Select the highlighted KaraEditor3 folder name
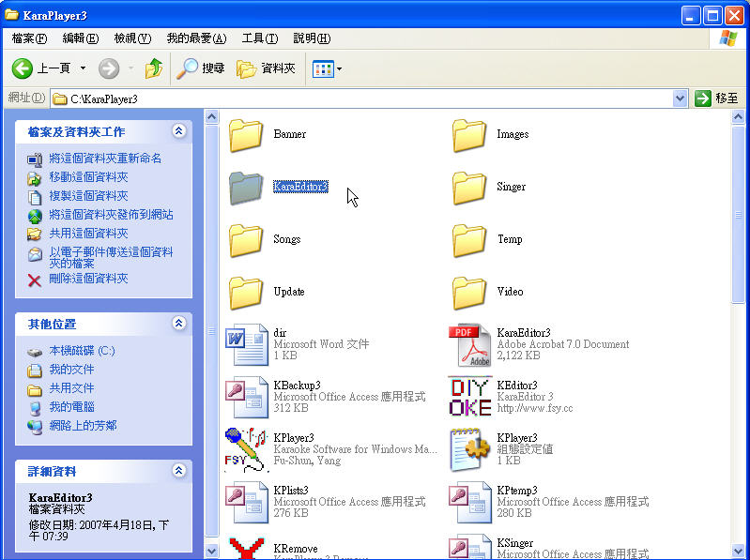The image size is (750, 560). coord(301,187)
